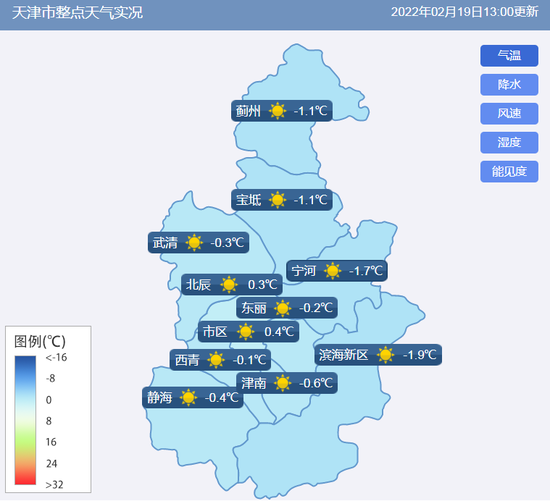Select the 静海 district name
Image resolution: width=550 pixels, height=501 pixels.
(160, 398)
